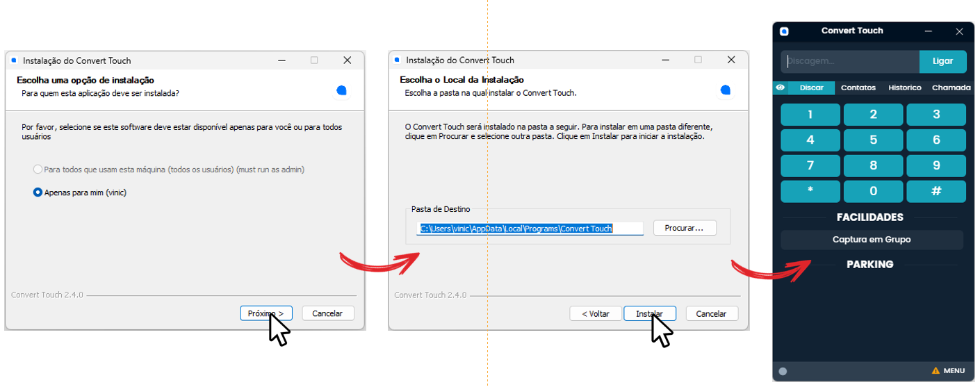Viewport: 980px width, 387px height.
Task: Cancel the first installation dialog
Action: [327, 313]
